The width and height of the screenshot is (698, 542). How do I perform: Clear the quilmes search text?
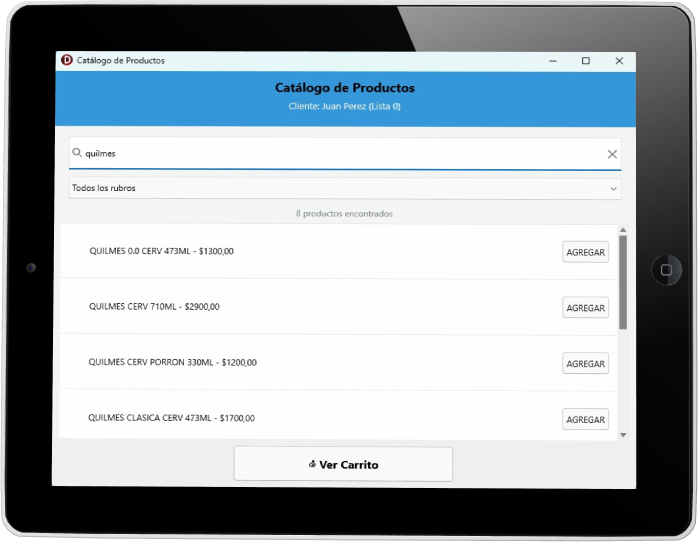click(612, 154)
